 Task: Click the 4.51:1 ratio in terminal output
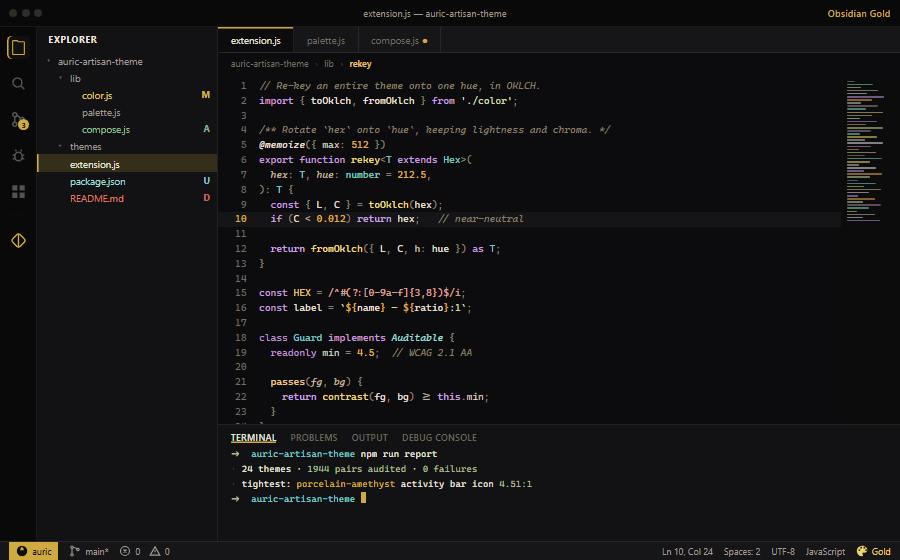(x=515, y=484)
